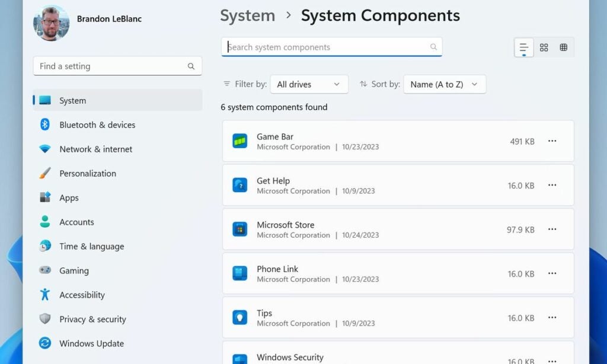Image resolution: width=607 pixels, height=364 pixels.
Task: Click the 97.9 KB size value
Action: 520,229
